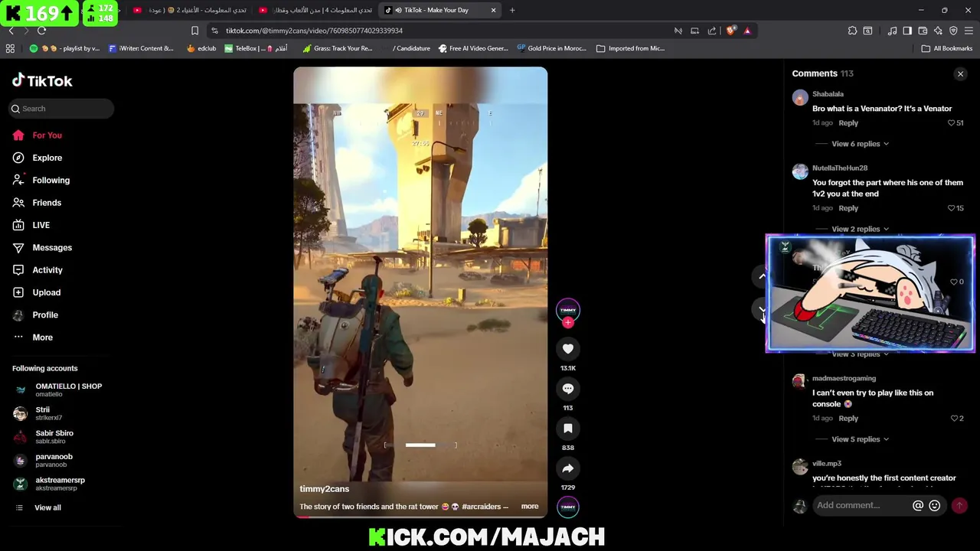This screenshot has width=980, height=551.
Task: Open the browser hamburger menu
Action: coord(969,31)
